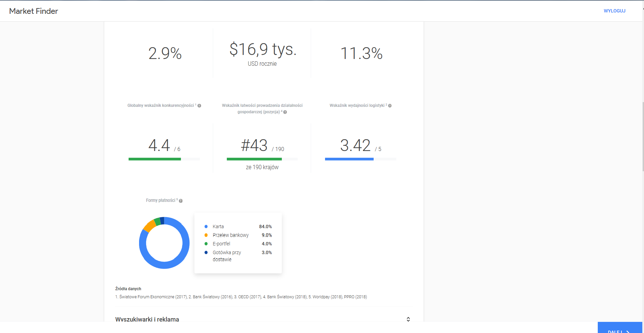Click green progress bar under 4.4 / 6
The width and height of the screenshot is (644, 333).
(155, 159)
